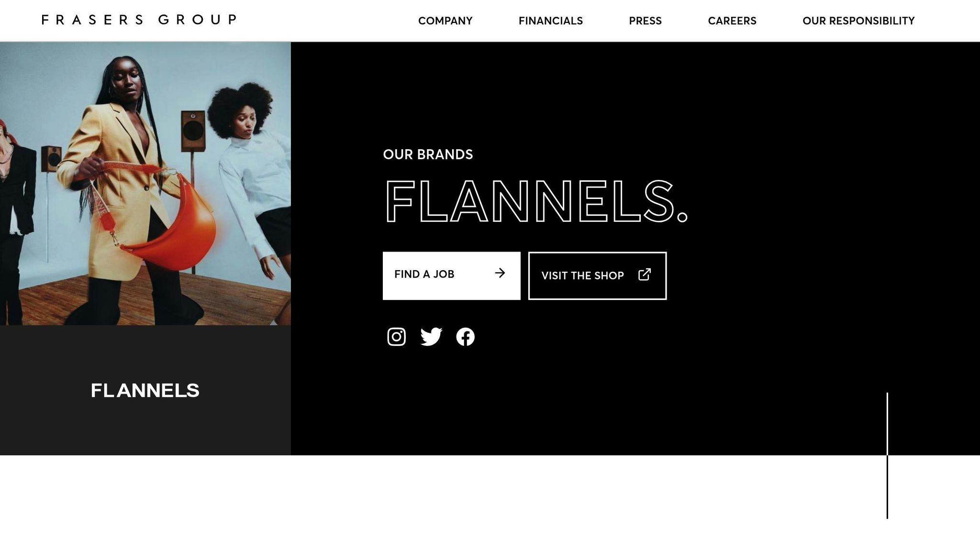Click the woman in the white shirt
980x551 pixels.
pyautogui.click(x=254, y=182)
